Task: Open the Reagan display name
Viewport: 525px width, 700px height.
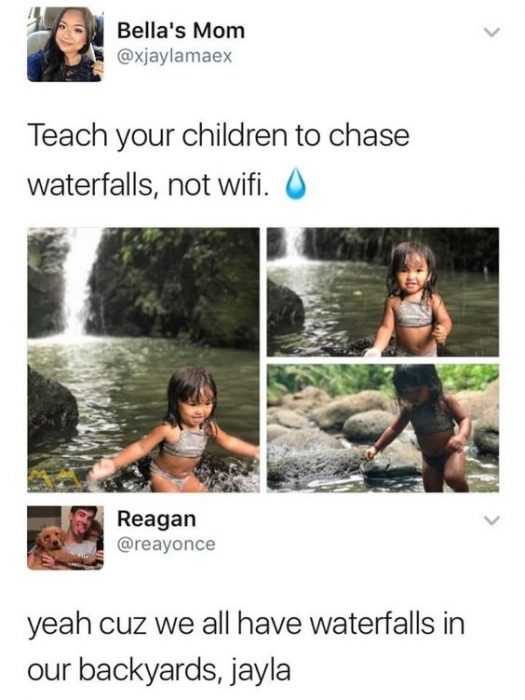Action: 156,519
